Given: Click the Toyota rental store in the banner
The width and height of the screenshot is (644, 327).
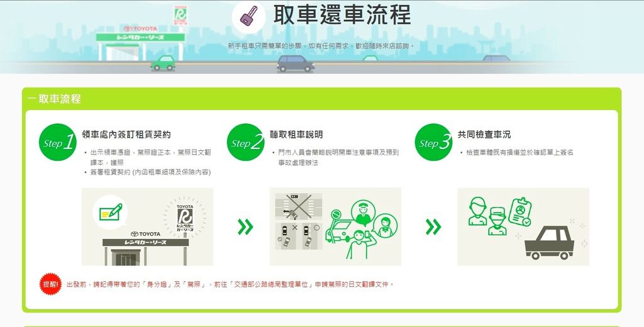Looking at the screenshot, I should point(140,42).
